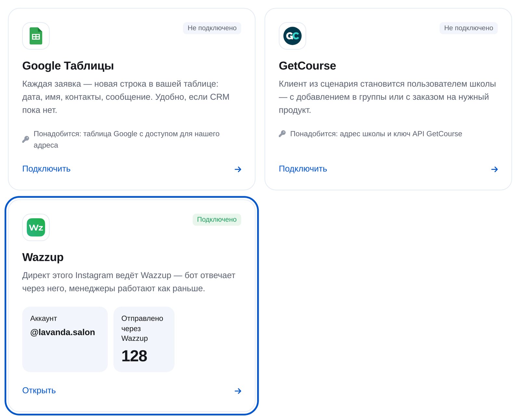Click the Отправлено через Wazzup label
This screenshot has height=420, width=520.
[x=142, y=328]
